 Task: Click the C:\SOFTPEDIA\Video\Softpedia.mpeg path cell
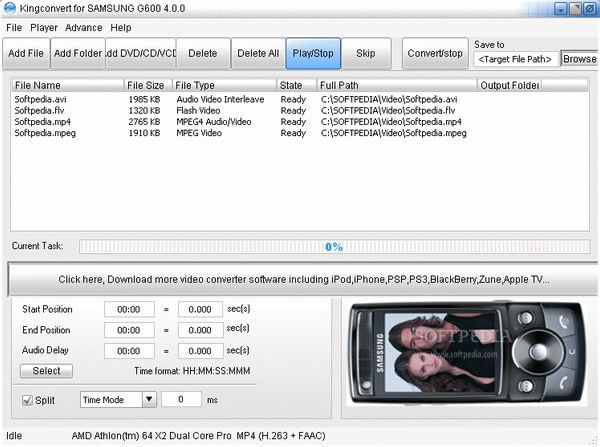point(393,133)
